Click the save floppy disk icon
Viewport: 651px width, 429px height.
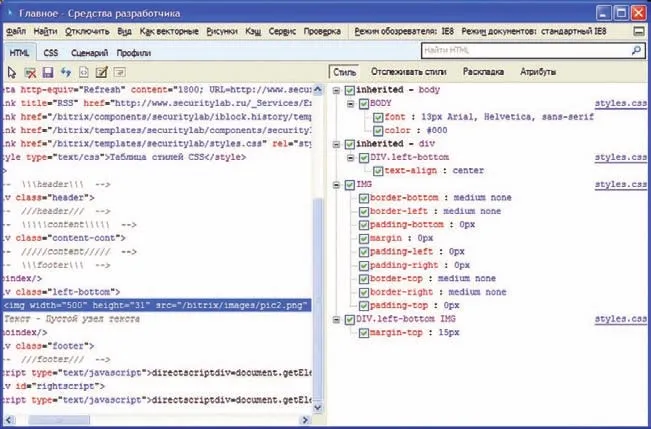point(48,73)
